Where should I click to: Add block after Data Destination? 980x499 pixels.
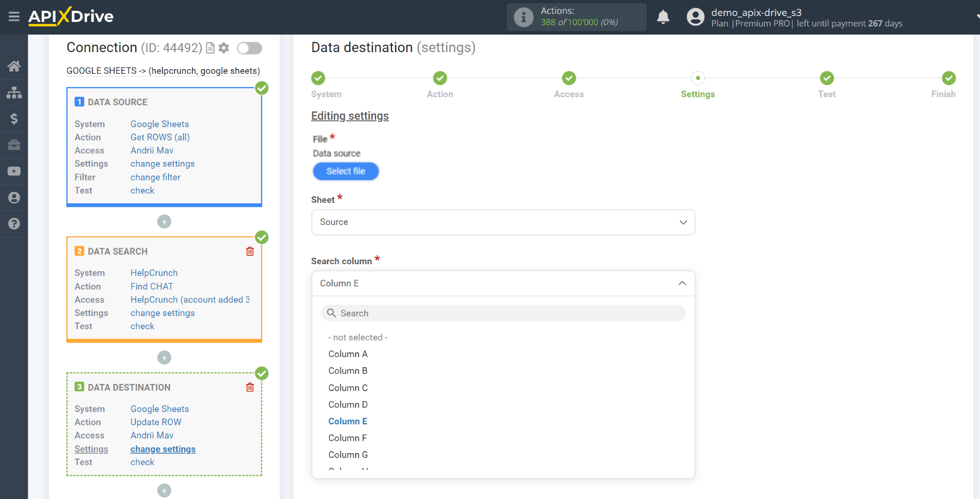(x=164, y=490)
